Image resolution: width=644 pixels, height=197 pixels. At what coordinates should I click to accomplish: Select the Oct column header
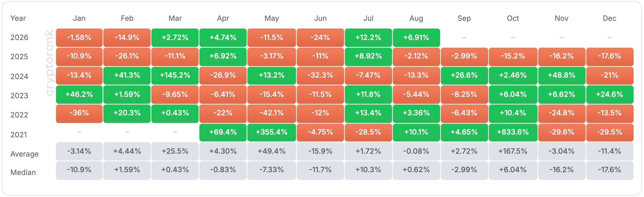pos(513,18)
